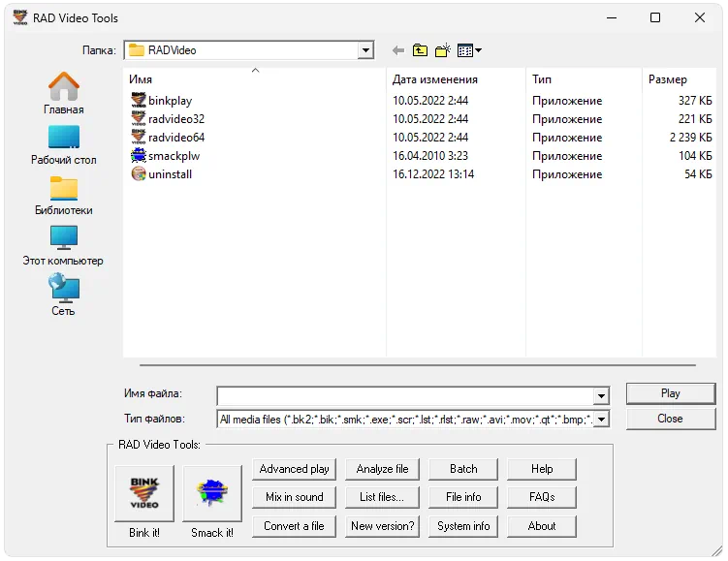Image resolution: width=728 pixels, height=561 pixels.
Task: Create a new folder with the toolbar icon
Action: click(443, 50)
